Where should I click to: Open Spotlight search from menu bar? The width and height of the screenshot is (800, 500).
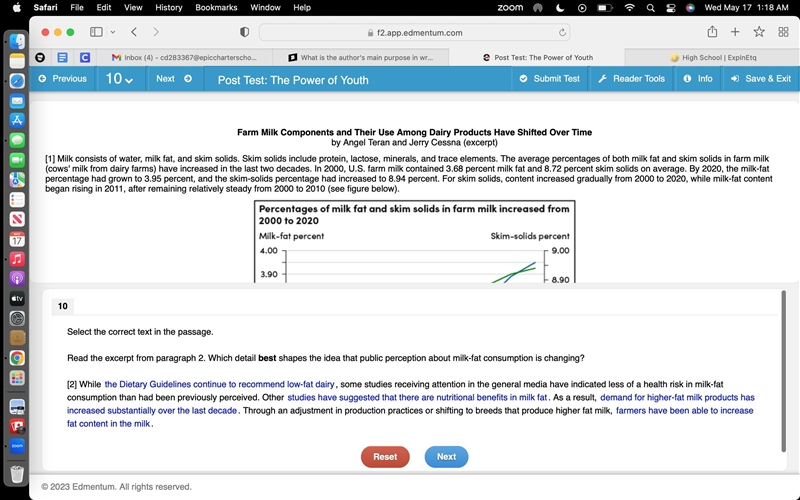coord(650,8)
